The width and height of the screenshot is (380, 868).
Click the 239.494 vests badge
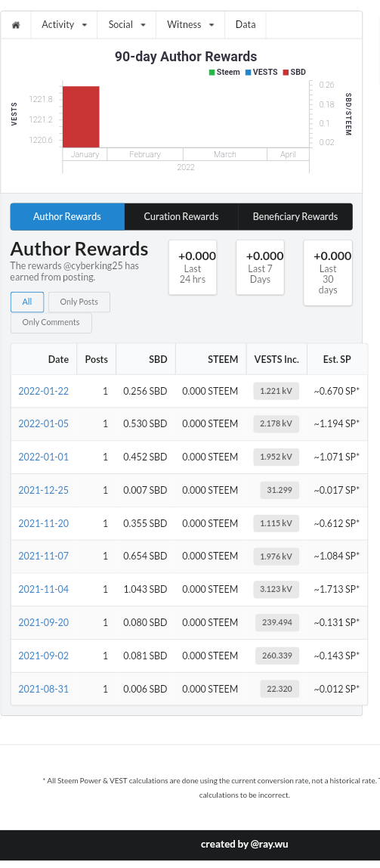coord(277,622)
